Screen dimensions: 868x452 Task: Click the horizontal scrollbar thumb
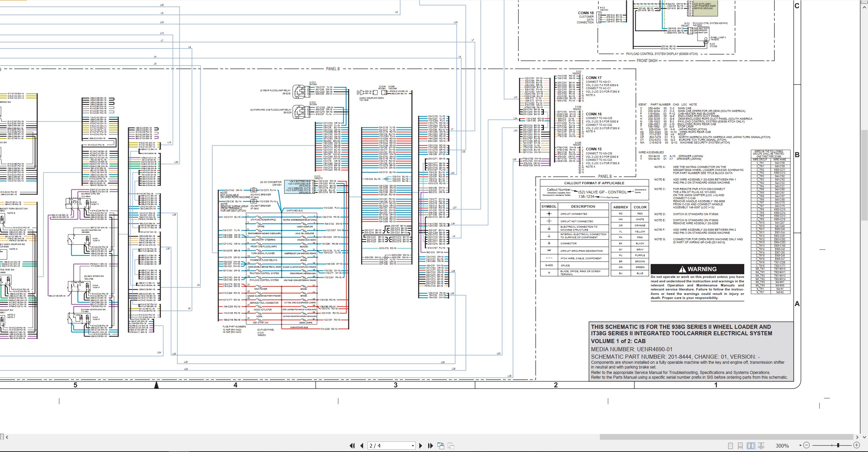727,437
